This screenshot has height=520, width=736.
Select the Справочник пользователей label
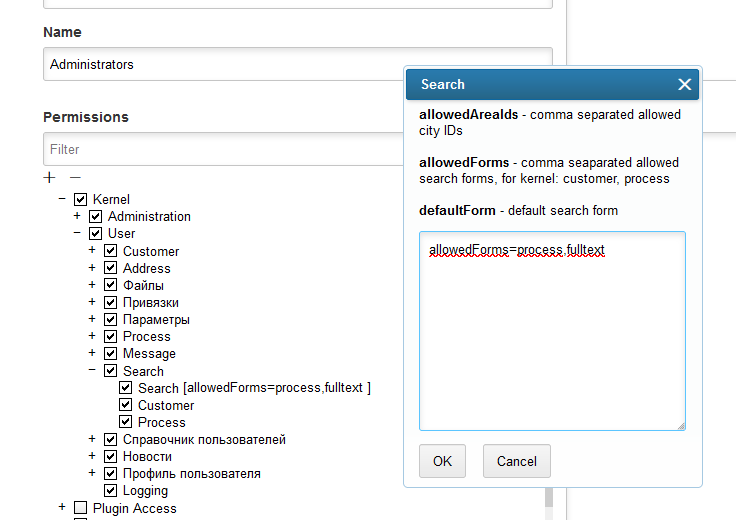[x=204, y=439]
